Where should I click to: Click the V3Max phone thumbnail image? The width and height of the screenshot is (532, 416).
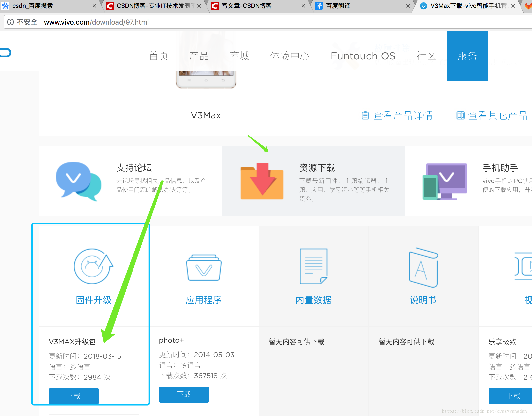206,79
